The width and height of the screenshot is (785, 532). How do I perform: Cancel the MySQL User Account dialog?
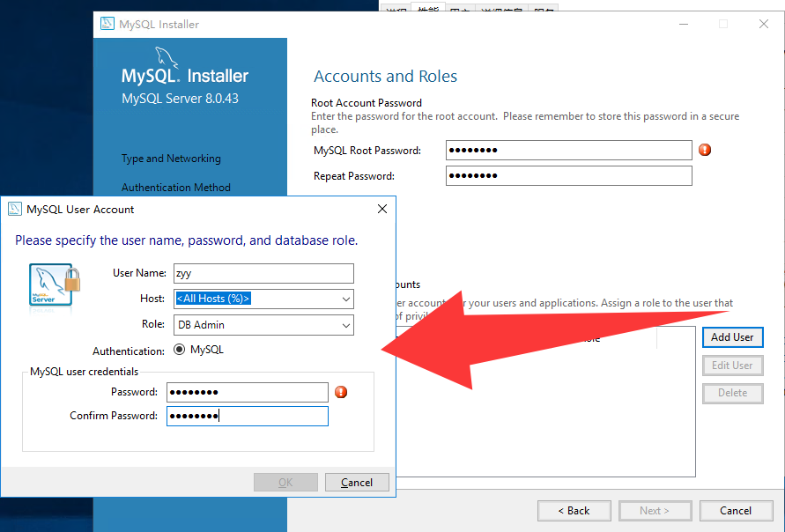pos(357,483)
